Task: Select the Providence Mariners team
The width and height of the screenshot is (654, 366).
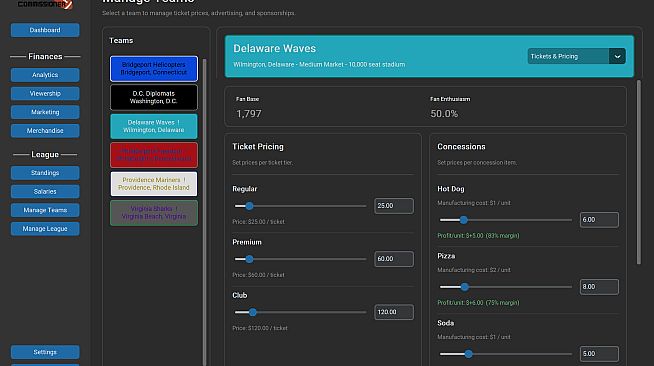Action: [154, 184]
